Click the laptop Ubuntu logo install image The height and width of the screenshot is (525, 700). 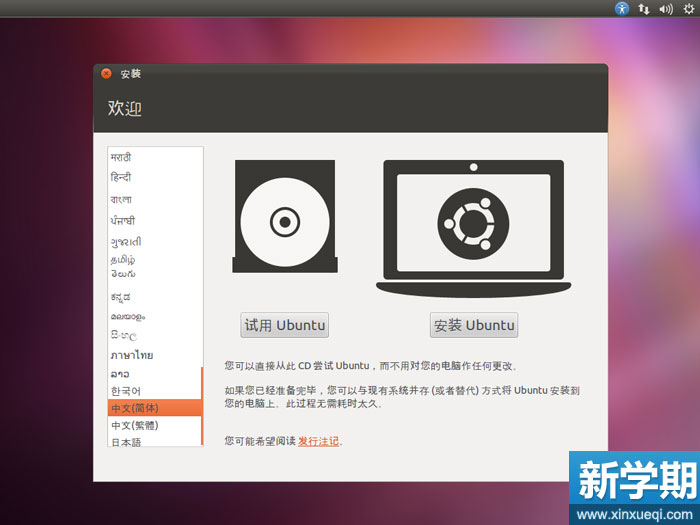[474, 228]
